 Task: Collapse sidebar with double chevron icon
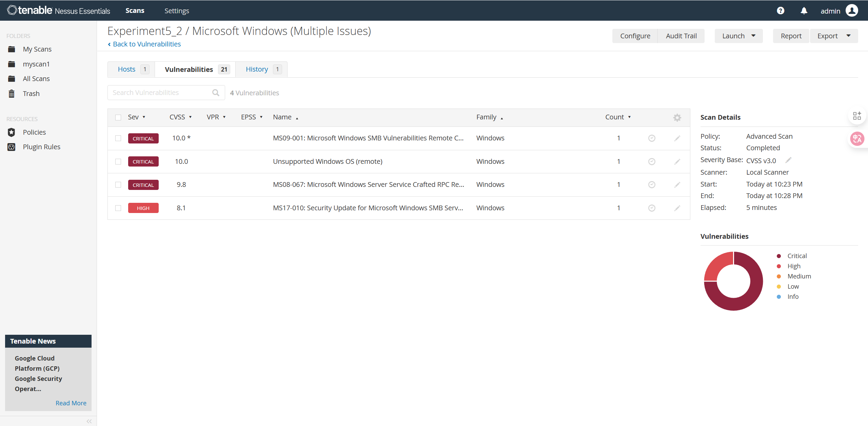tap(89, 421)
